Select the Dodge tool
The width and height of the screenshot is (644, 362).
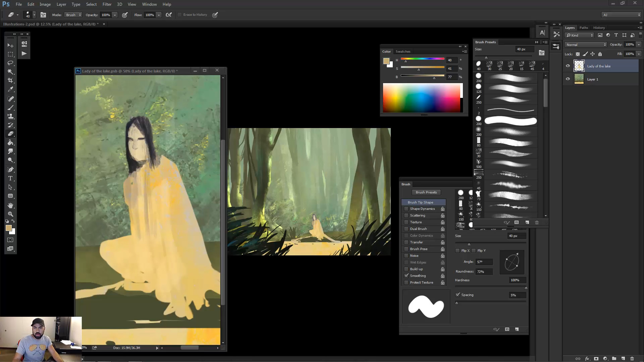pos(10,160)
